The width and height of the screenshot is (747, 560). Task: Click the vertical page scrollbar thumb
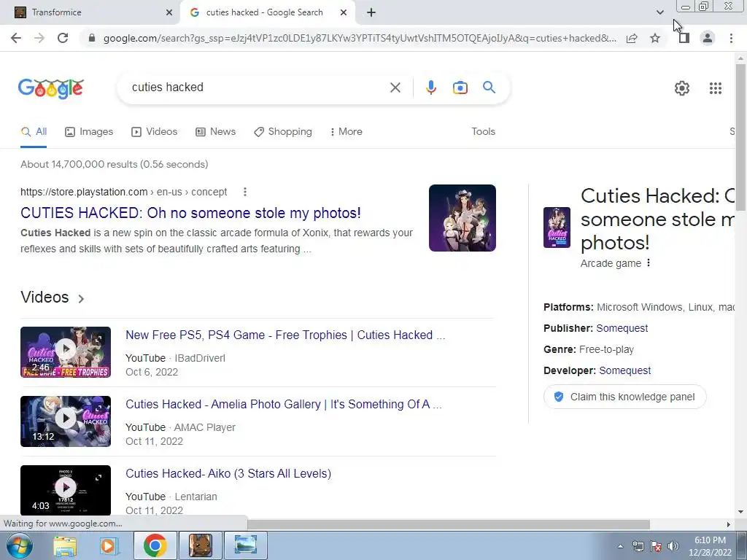coord(740,136)
